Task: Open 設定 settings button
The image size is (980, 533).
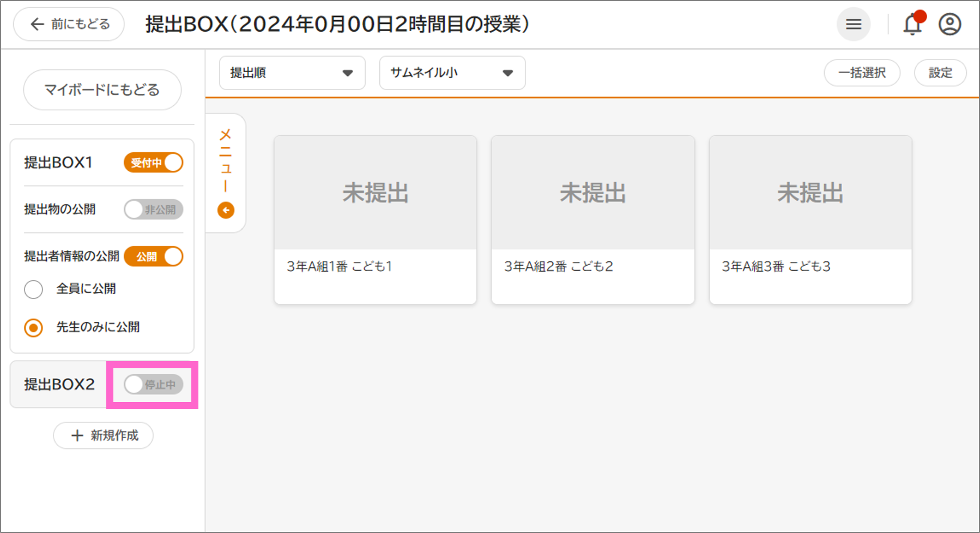Action: coord(940,73)
